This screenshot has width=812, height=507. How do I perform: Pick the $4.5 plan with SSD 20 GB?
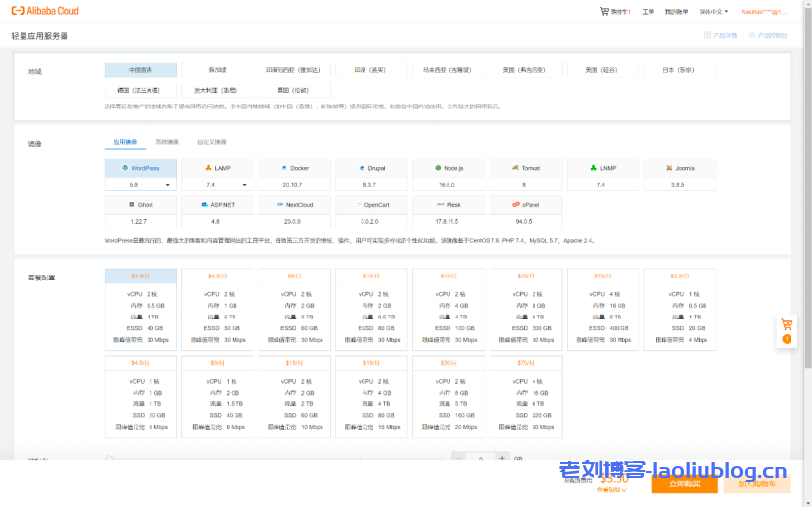pos(141,397)
